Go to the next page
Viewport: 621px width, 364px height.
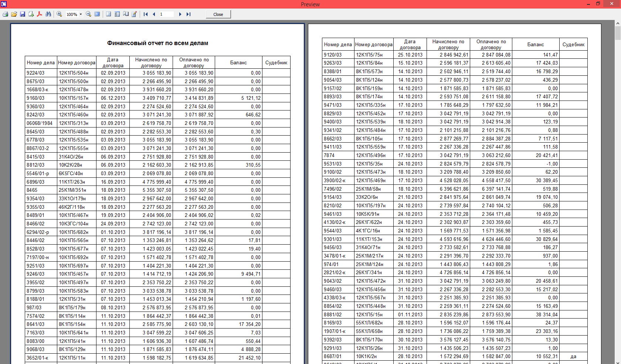tap(180, 14)
